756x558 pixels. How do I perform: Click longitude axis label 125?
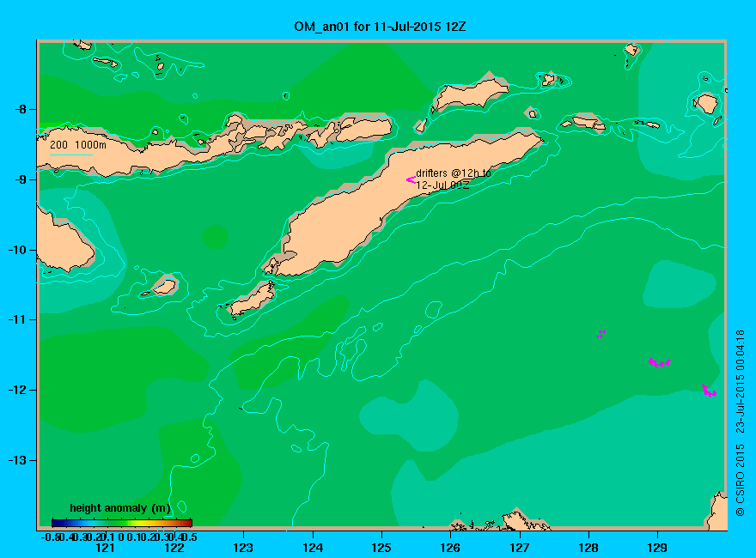pyautogui.click(x=381, y=548)
